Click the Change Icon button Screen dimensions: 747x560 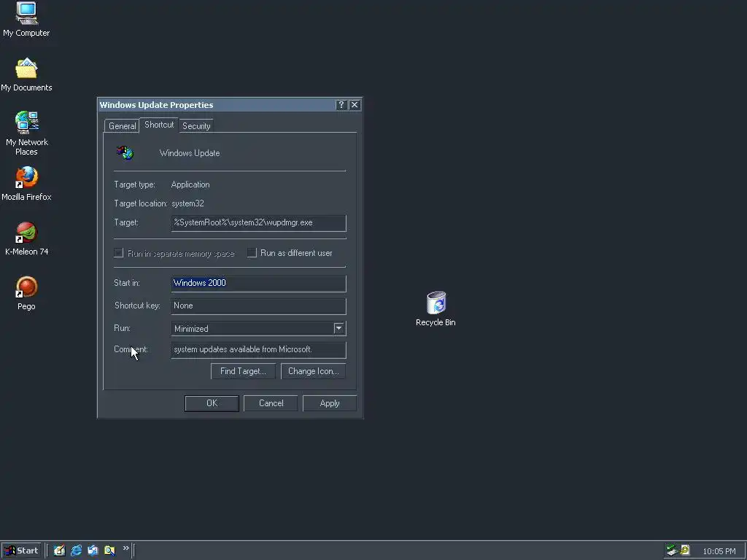[x=314, y=371]
